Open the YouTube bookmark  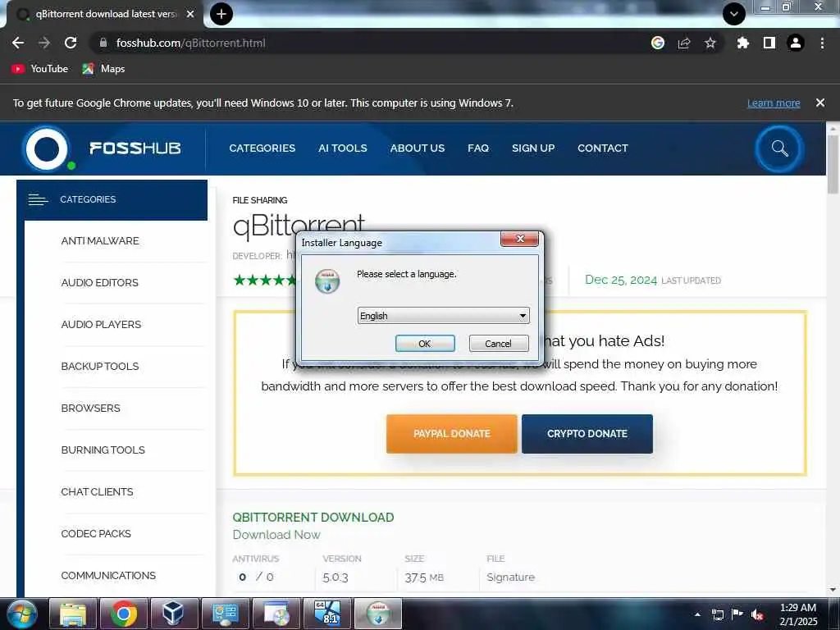tap(40, 69)
